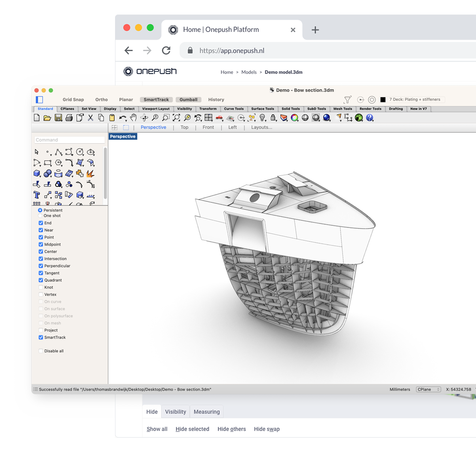This screenshot has height=476, width=476.
Task: Open the Models breadcrumb link
Action: point(249,72)
